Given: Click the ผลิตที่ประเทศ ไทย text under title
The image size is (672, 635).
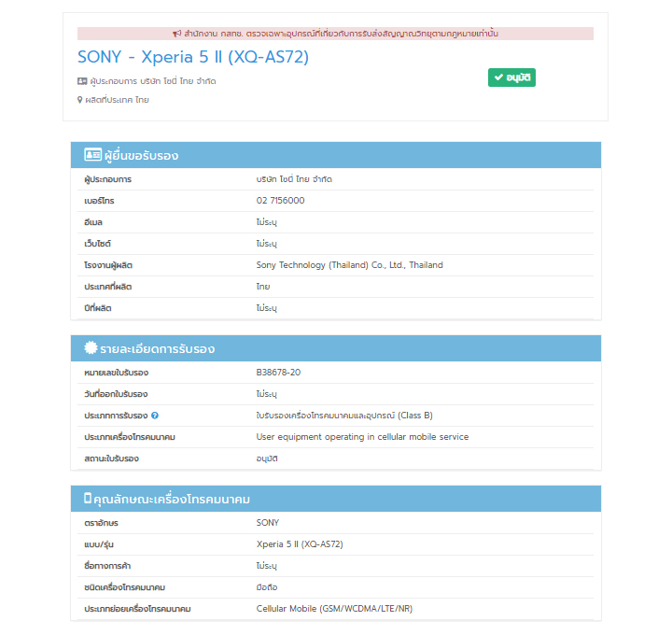Looking at the screenshot, I should (x=117, y=100).
